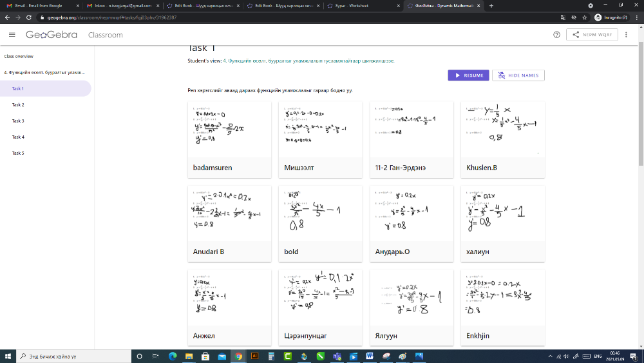Screen dimensions: 644x363
Task: Click the GeoGebra logo
Action: pyautogui.click(x=52, y=35)
